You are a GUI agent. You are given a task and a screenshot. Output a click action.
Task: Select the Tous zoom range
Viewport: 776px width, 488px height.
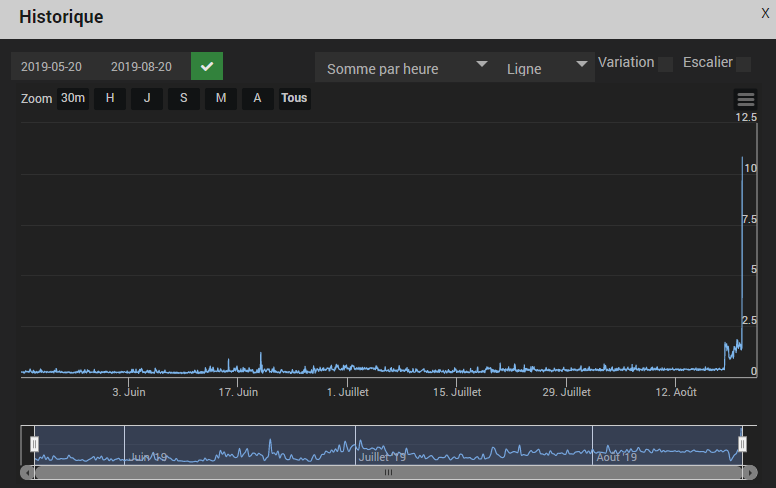tap(294, 98)
